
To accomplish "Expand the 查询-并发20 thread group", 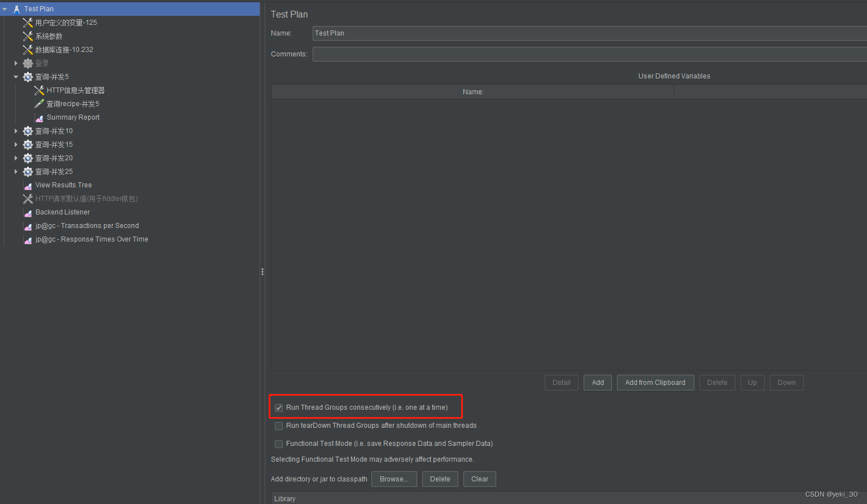I will 16,158.
